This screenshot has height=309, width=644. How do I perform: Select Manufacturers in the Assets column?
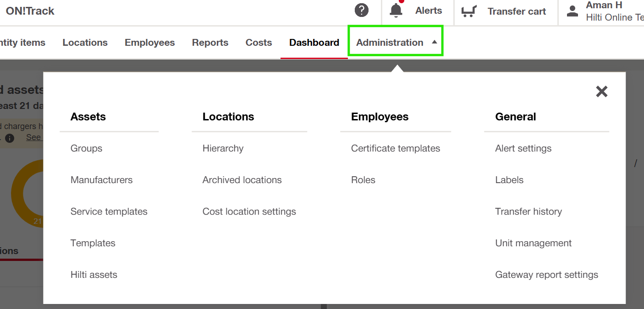coord(101,180)
